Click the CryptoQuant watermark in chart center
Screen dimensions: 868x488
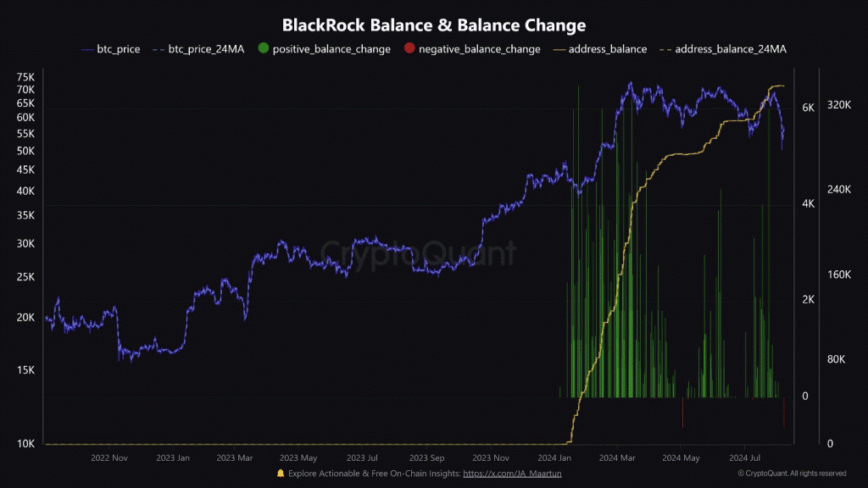pos(417,252)
